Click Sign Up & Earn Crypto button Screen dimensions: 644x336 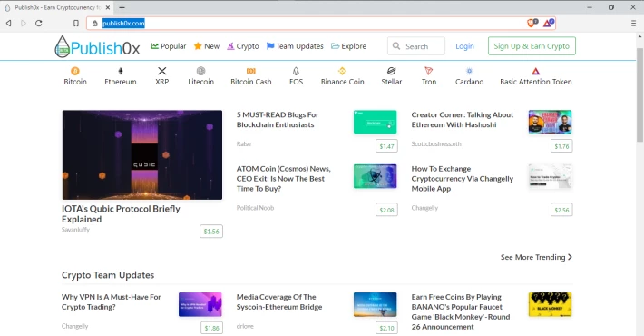(x=532, y=46)
